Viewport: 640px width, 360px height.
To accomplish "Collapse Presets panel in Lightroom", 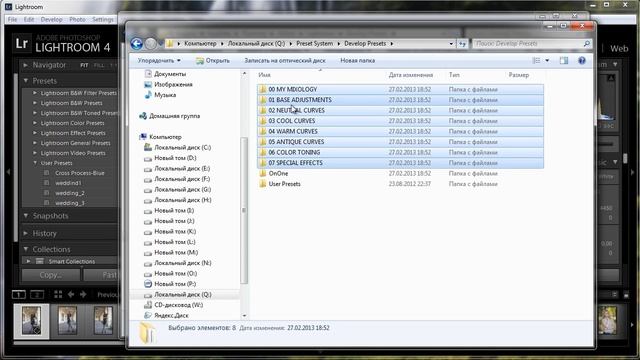I will click(26, 81).
